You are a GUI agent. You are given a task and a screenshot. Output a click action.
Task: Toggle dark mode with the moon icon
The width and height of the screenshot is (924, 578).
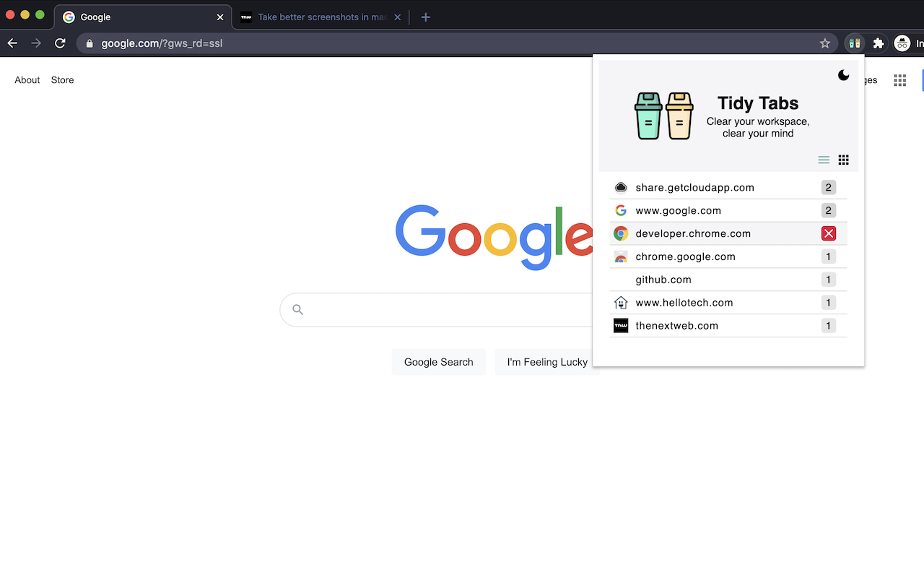(x=843, y=75)
